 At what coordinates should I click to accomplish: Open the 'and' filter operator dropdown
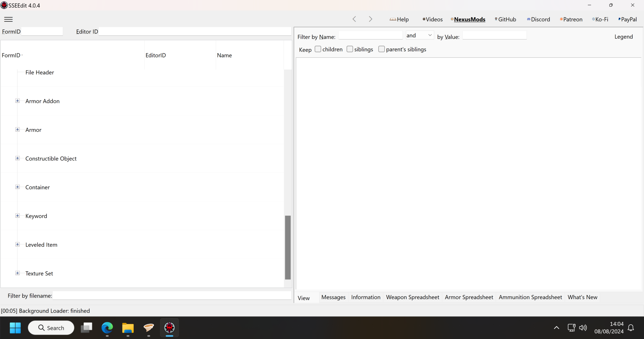point(420,35)
